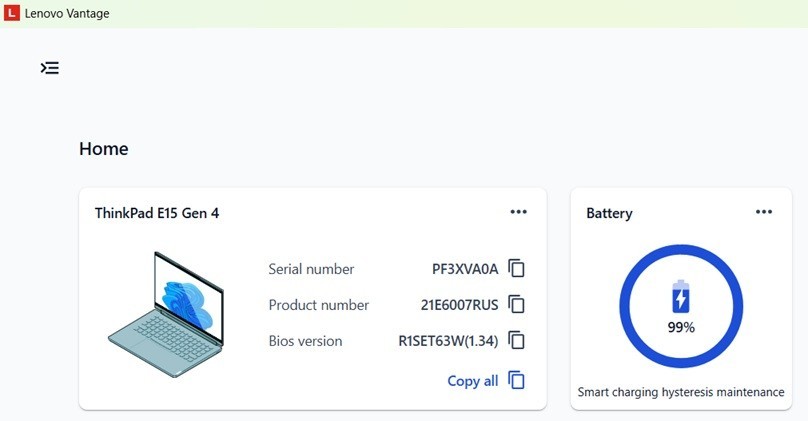The image size is (808, 421).
Task: Copy the serial number PF3XVA0A
Action: click(x=516, y=268)
